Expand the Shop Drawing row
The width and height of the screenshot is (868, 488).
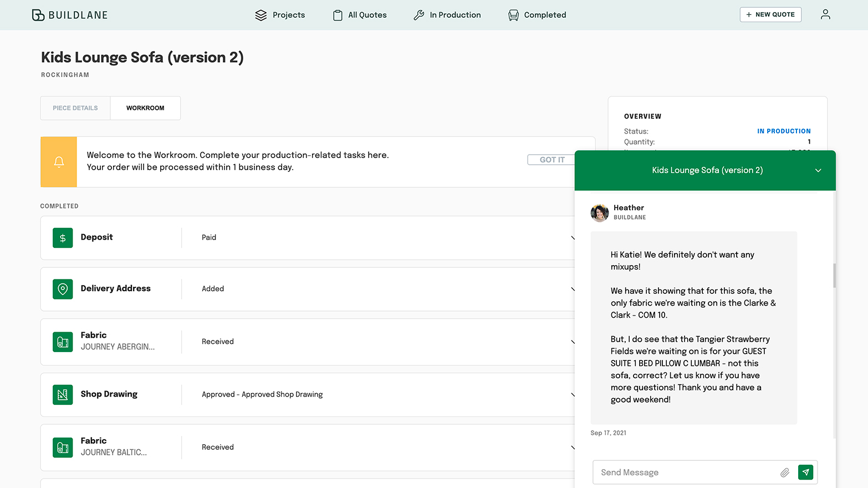tap(572, 395)
